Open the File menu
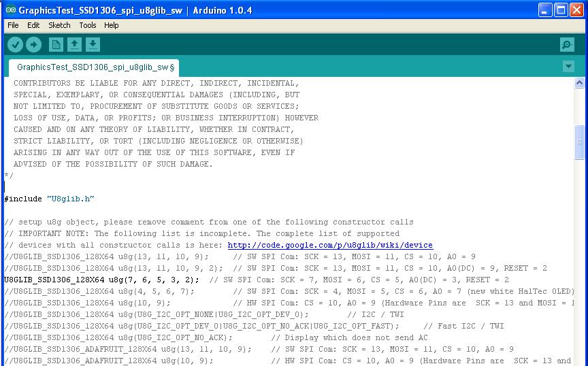 click(13, 25)
